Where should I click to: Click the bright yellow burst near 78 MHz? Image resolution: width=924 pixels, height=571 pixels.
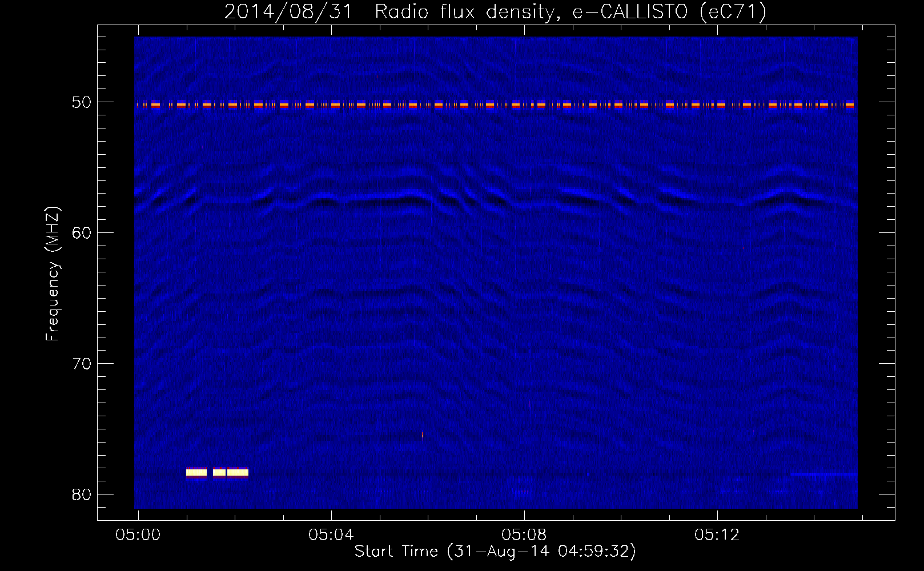pos(217,472)
